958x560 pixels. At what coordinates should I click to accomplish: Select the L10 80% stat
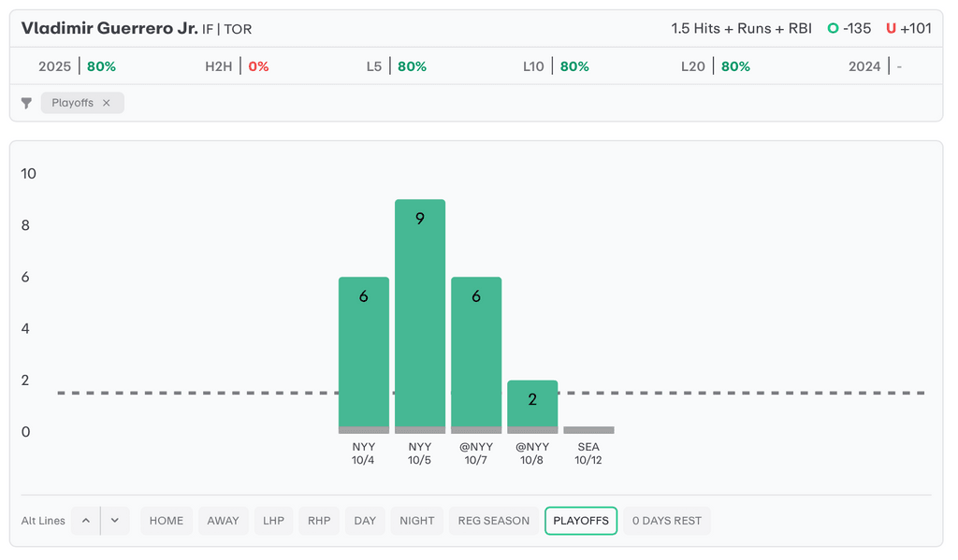pos(557,66)
